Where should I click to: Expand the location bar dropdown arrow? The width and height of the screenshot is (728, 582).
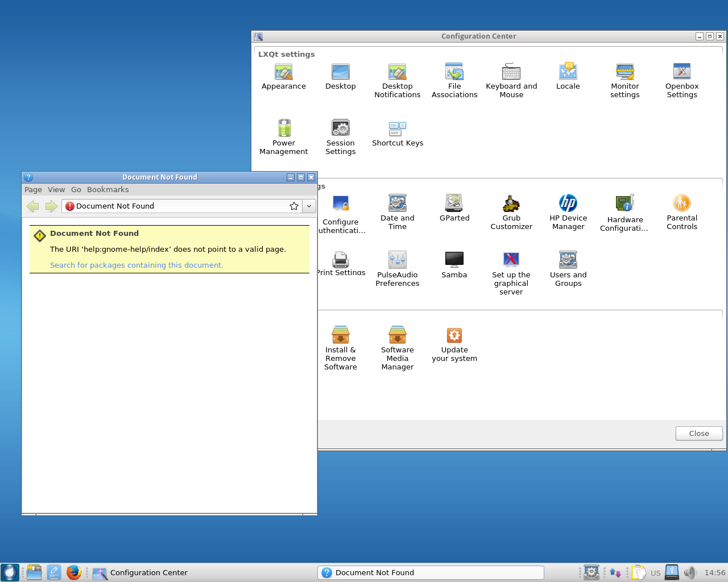pyautogui.click(x=309, y=206)
